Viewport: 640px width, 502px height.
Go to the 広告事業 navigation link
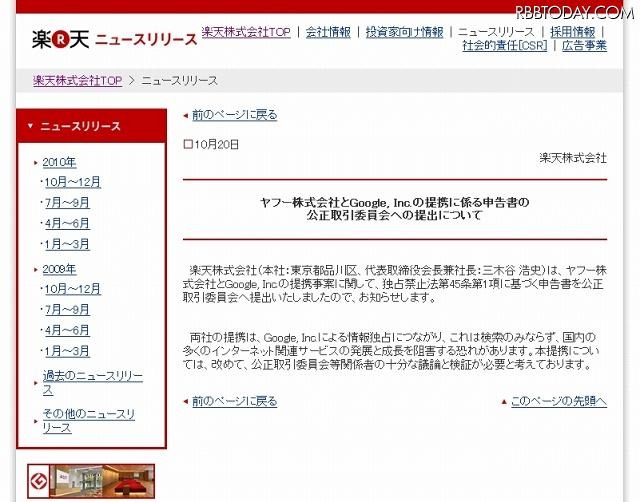(584, 45)
